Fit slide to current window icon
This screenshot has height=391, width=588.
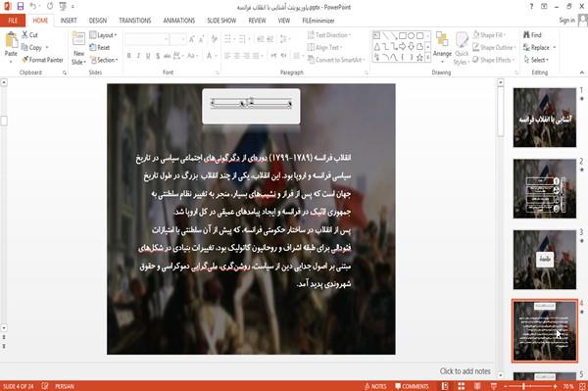coord(582,386)
